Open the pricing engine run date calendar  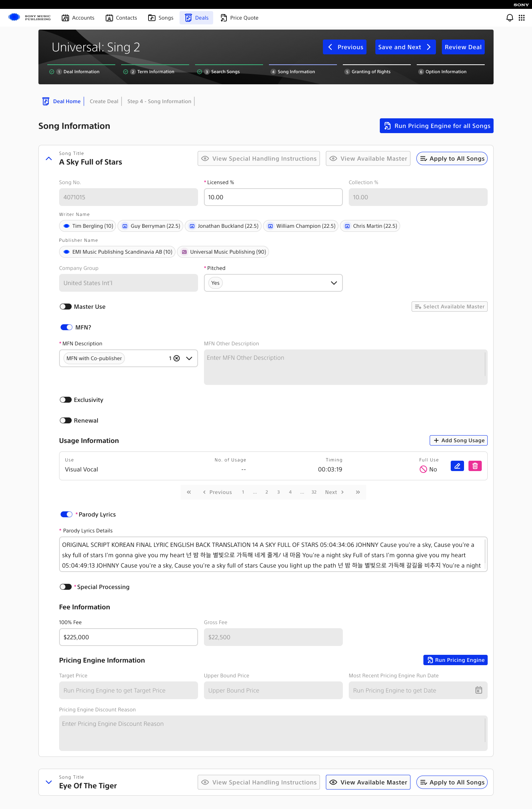click(478, 690)
